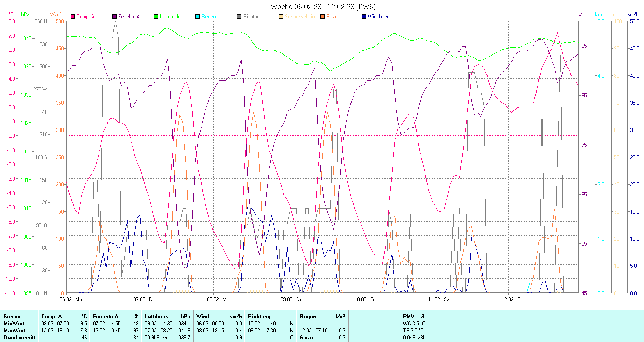Click the gray Richtung legend swatch

(239, 17)
